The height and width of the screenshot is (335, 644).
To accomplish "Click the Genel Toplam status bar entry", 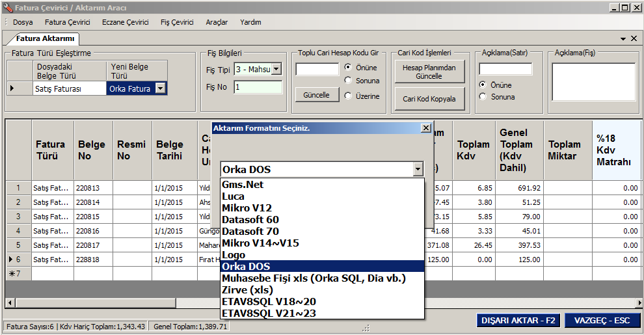I will (189, 327).
